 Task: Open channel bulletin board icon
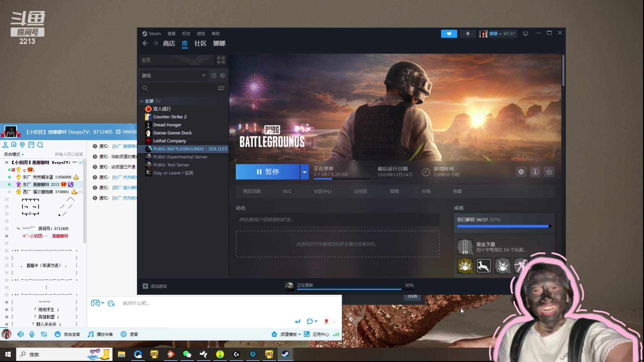pos(31,145)
